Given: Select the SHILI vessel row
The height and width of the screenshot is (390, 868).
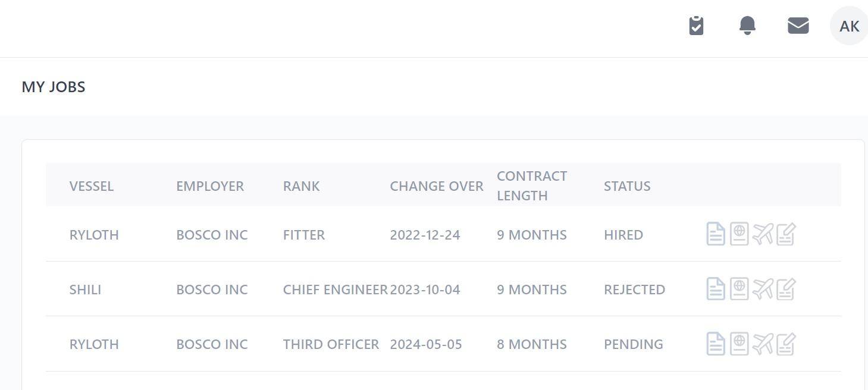Looking at the screenshot, I should pyautogui.click(x=85, y=290).
